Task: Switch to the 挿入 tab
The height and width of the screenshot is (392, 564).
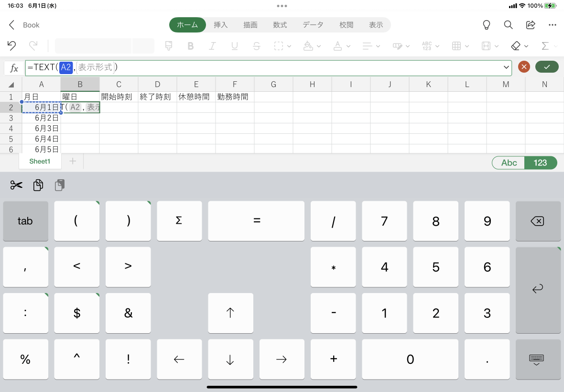Action: (x=220, y=25)
